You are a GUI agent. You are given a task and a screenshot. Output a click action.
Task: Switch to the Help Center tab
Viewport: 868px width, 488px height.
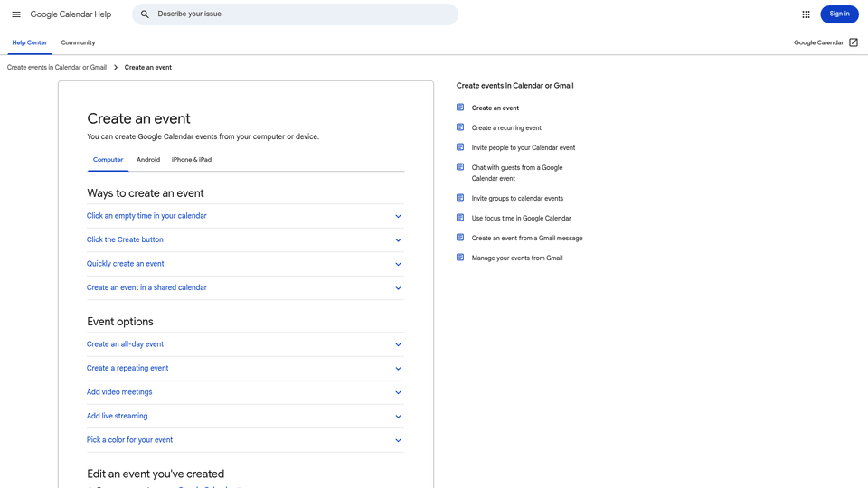point(29,42)
